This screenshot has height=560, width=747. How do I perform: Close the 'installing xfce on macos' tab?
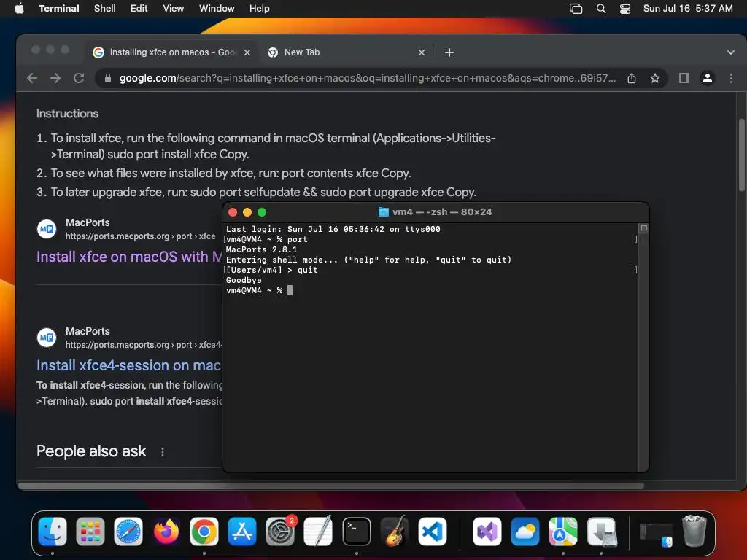click(247, 52)
